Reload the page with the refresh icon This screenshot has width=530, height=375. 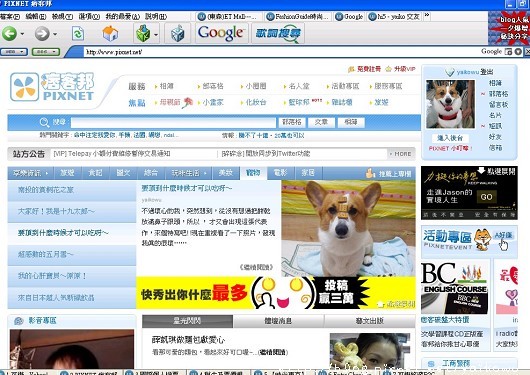78,33
